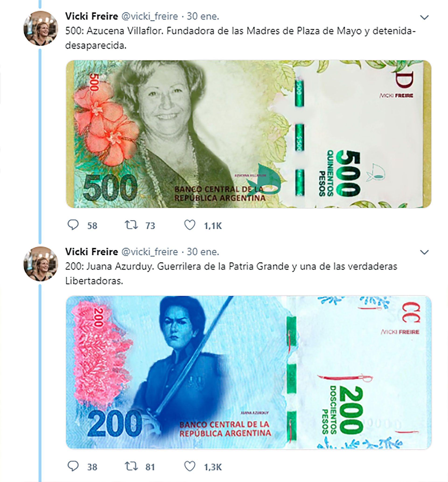
Task: Reply to the Juana Azurduy tweet
Action: pyautogui.click(x=73, y=466)
